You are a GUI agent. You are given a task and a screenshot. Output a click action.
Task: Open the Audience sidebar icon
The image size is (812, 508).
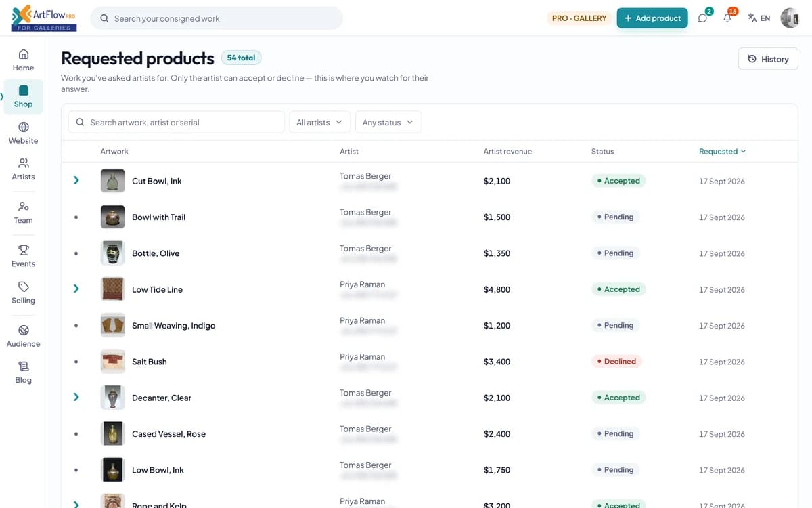click(x=23, y=330)
